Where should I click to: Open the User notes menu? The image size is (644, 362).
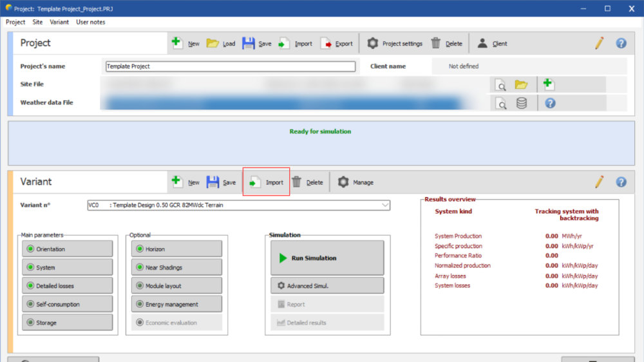tap(90, 22)
